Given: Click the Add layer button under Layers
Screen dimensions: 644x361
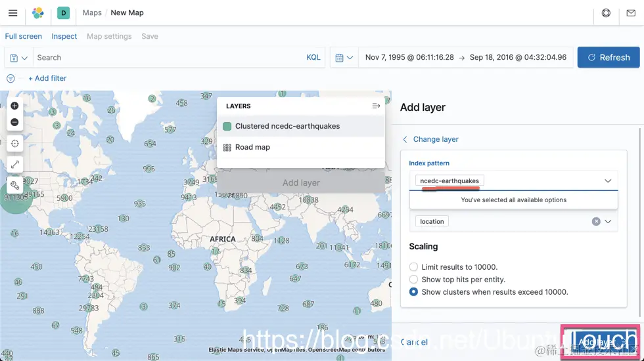Looking at the screenshot, I should tap(301, 183).
